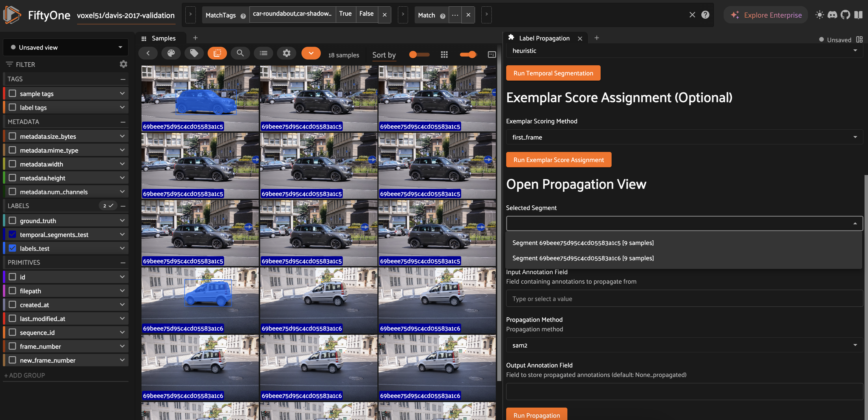This screenshot has height=420, width=868.
Task: Expand the created_at filter
Action: click(x=122, y=304)
